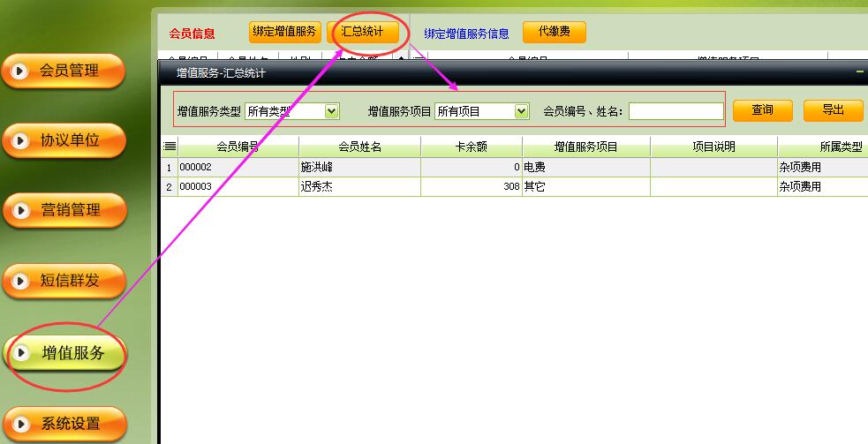This screenshot has height=444, width=868.
Task: Click the 项目说明 column header
Action: tap(713, 147)
